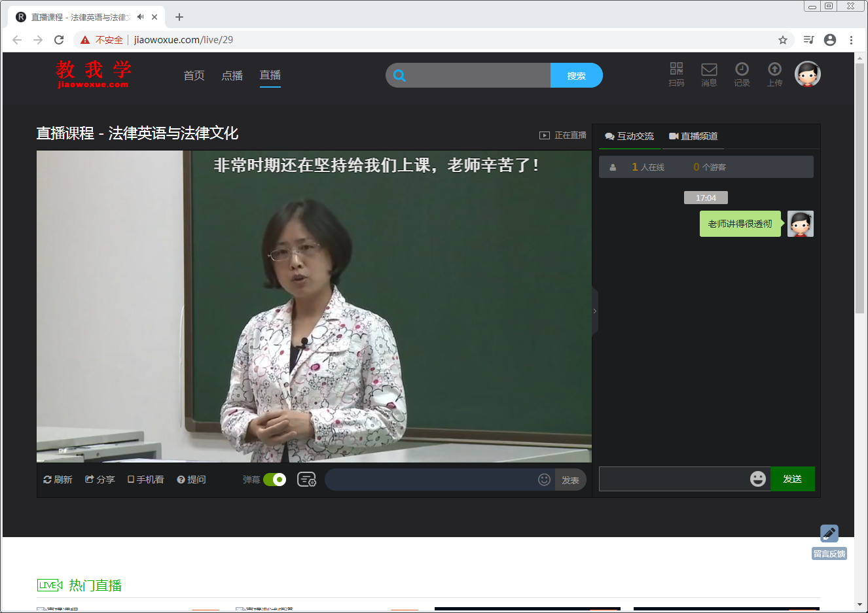Collapse the chat side panel arrow
Image resolution: width=868 pixels, height=613 pixels.
pyautogui.click(x=595, y=311)
